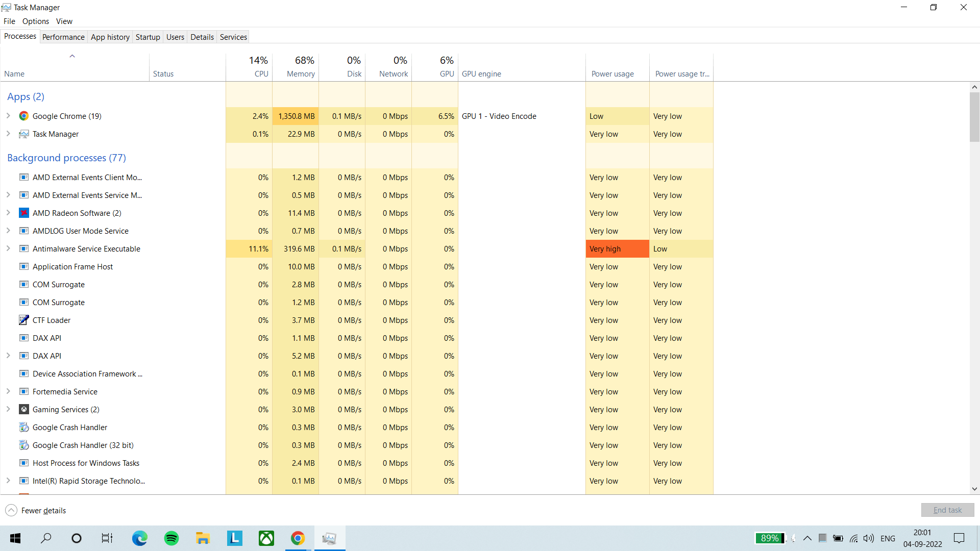Viewport: 980px width, 551px height.
Task: Click the Google Crash Handler icon
Action: [23, 428]
